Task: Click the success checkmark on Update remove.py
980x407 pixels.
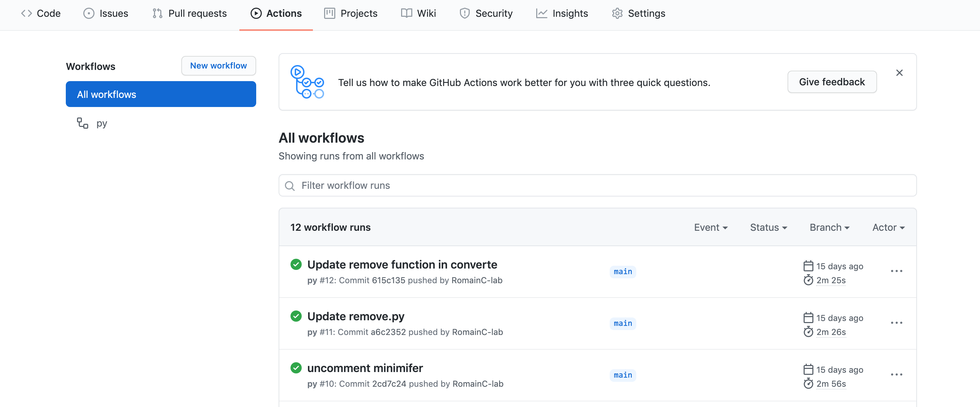Action: coord(296,316)
